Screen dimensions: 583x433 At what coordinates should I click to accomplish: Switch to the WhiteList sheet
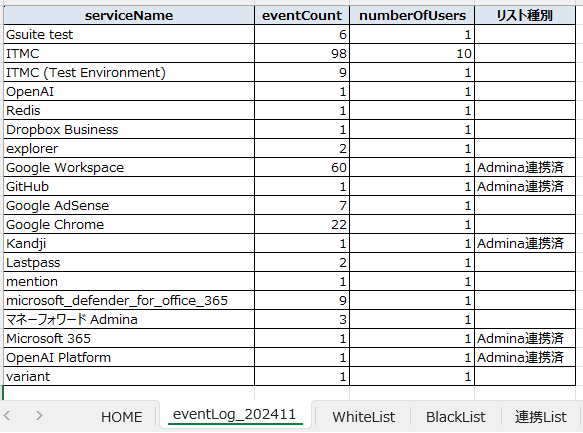pyautogui.click(x=363, y=417)
